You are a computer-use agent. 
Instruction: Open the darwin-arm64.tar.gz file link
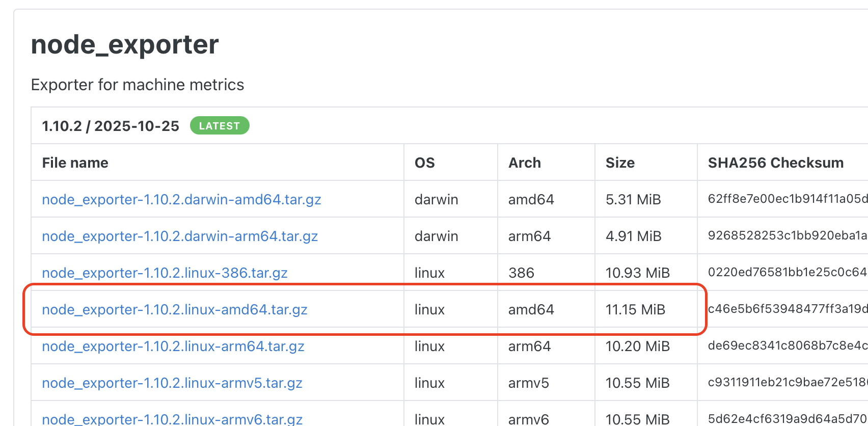(180, 236)
